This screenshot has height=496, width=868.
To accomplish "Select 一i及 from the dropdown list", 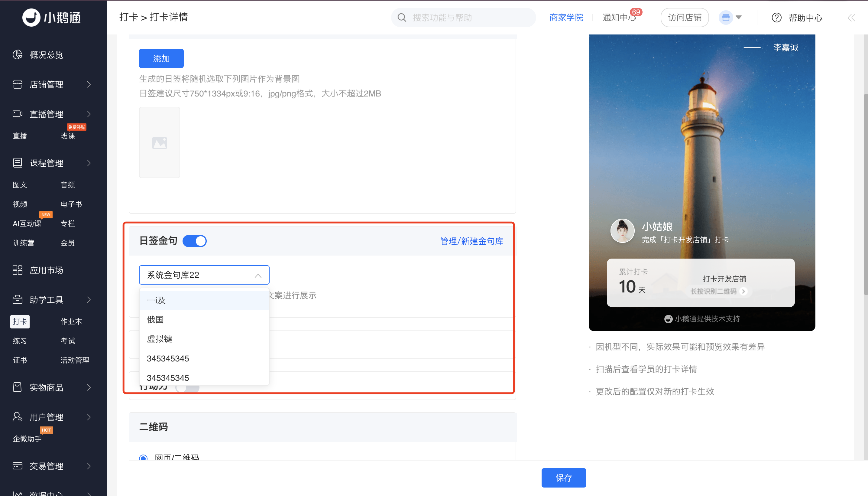I will click(204, 300).
